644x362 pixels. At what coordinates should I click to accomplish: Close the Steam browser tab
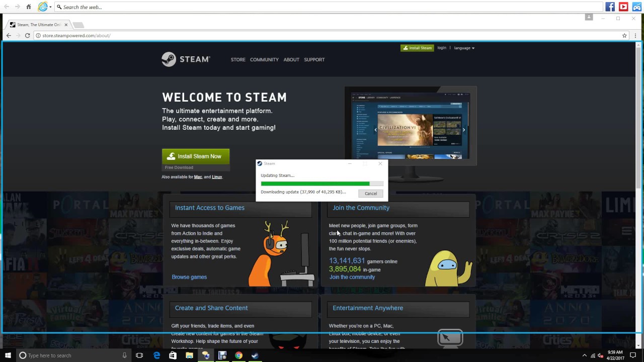coord(66,25)
